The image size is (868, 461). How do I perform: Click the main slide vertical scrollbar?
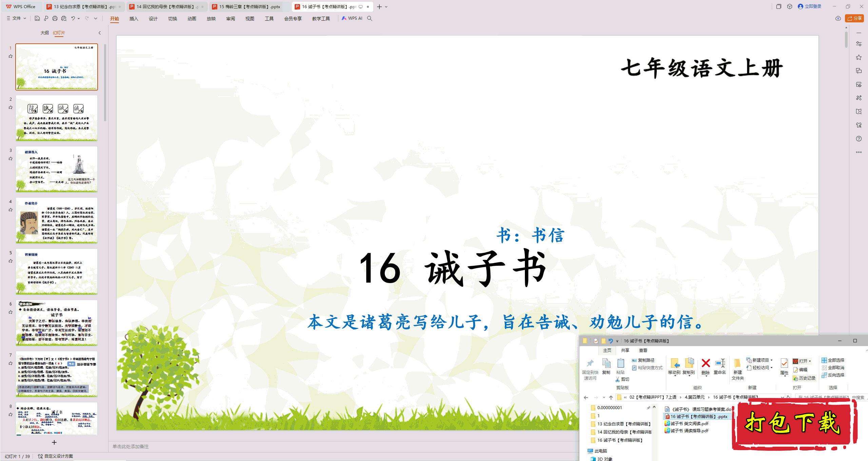click(846, 39)
